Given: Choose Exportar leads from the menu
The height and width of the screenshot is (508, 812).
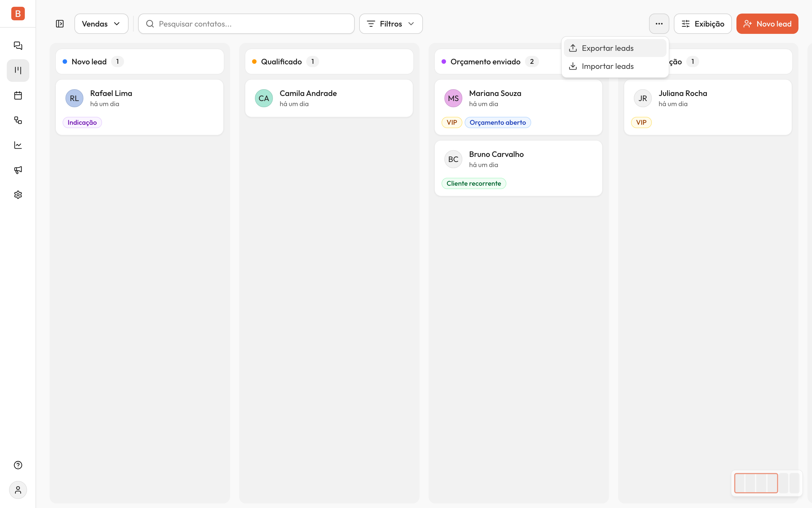Looking at the screenshot, I should click(x=615, y=48).
